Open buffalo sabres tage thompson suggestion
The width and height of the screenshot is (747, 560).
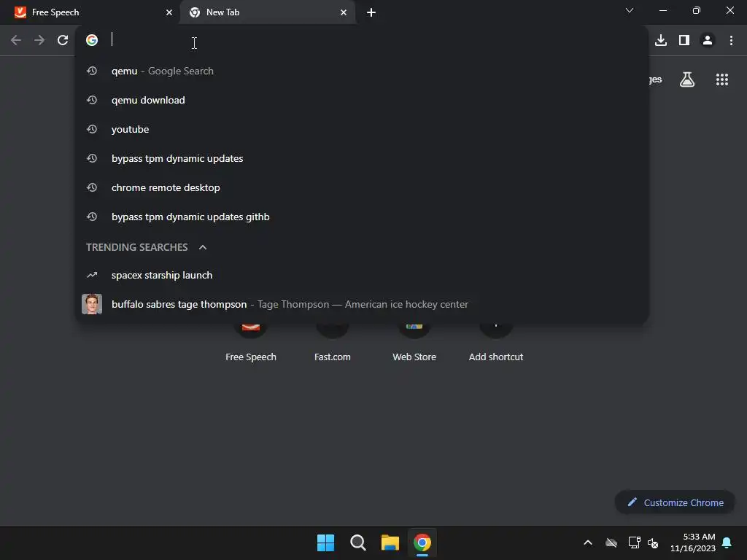pos(362,304)
